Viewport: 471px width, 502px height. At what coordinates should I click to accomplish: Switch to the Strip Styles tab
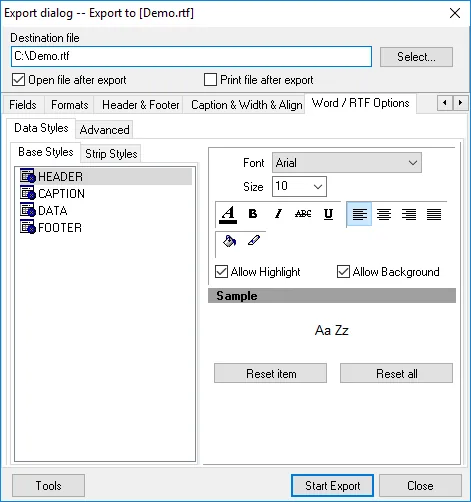[111, 154]
